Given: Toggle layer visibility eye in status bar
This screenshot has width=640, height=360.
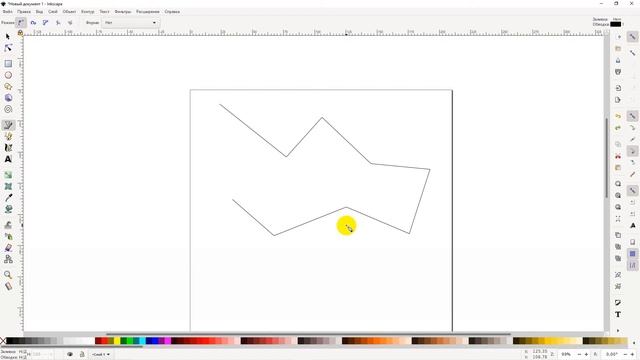Looking at the screenshot, I should click(70, 354).
